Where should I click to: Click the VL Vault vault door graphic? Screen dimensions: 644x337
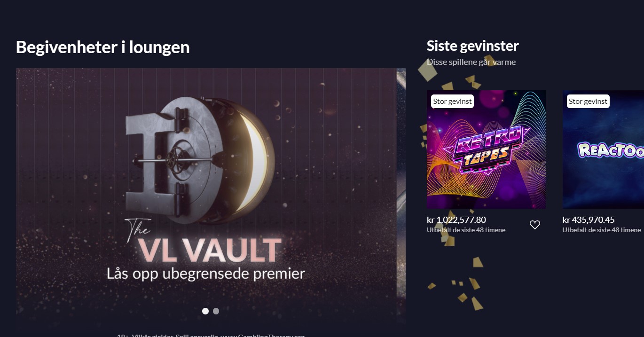point(200,160)
